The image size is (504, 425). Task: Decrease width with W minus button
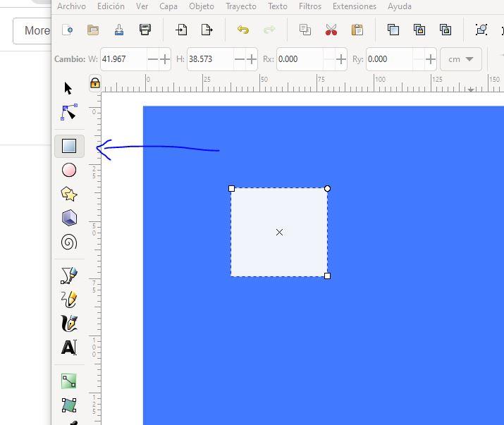pyautogui.click(x=153, y=59)
